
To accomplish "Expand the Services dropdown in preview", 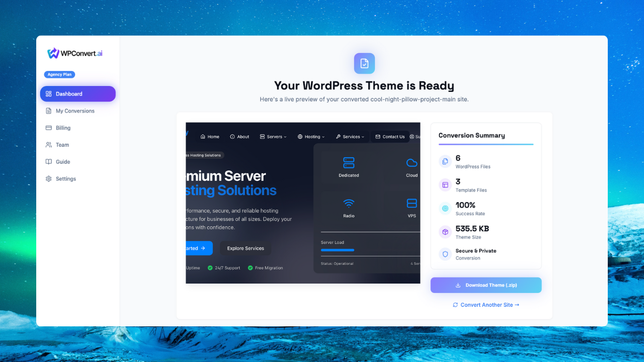I will (350, 137).
